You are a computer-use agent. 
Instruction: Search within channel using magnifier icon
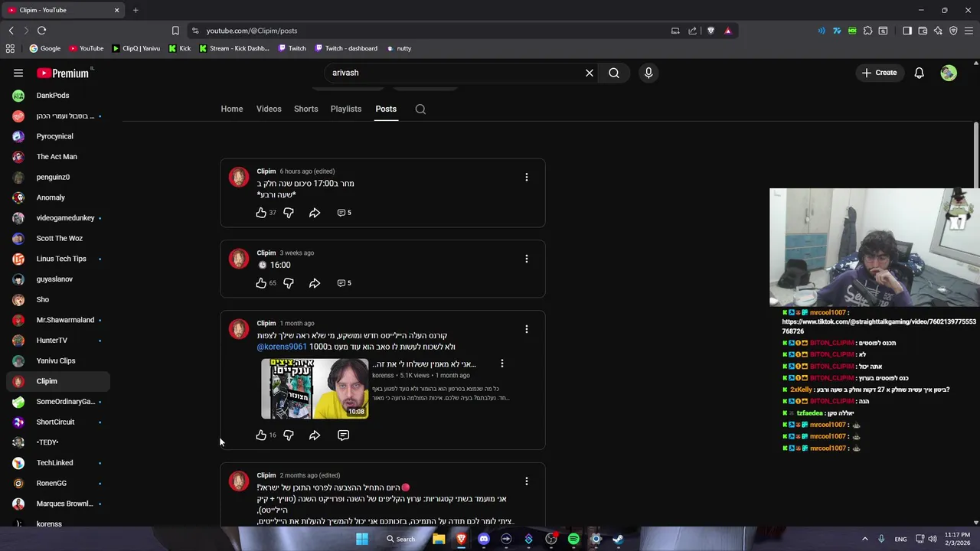pos(420,109)
